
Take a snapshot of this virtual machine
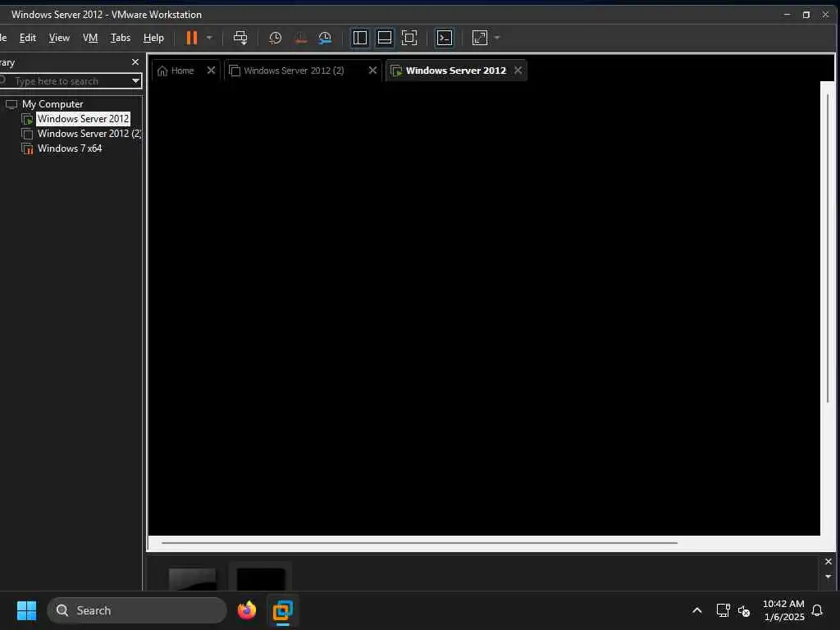tap(276, 38)
